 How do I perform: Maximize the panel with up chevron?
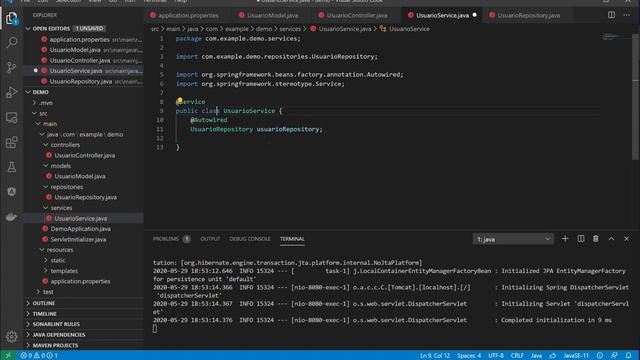click(x=611, y=239)
